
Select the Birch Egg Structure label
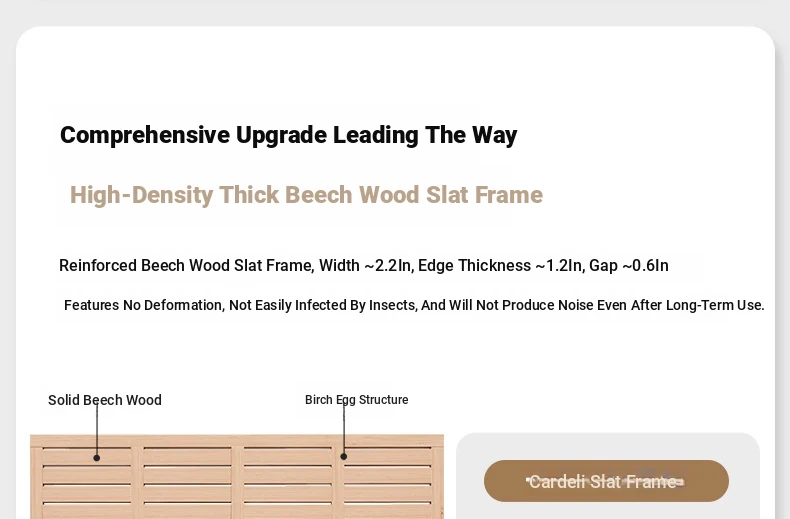[x=357, y=400]
